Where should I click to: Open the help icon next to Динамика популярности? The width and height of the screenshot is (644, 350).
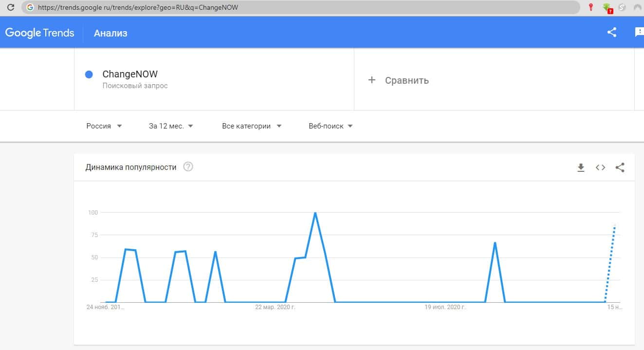(x=188, y=167)
